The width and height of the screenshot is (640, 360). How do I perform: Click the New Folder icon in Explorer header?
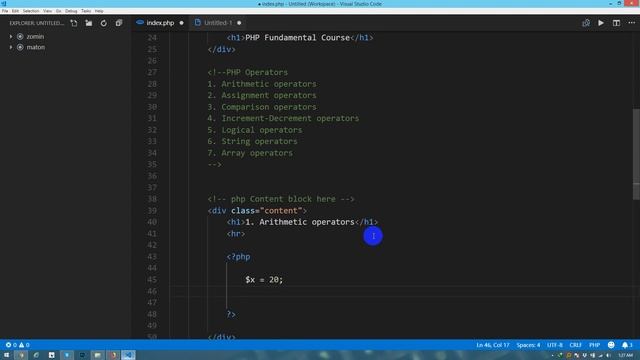(x=89, y=23)
